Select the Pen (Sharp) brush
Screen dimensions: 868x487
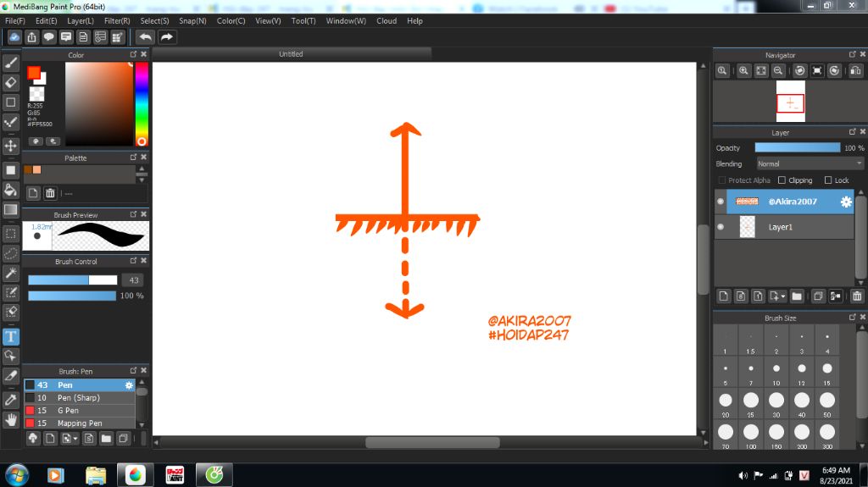point(79,398)
